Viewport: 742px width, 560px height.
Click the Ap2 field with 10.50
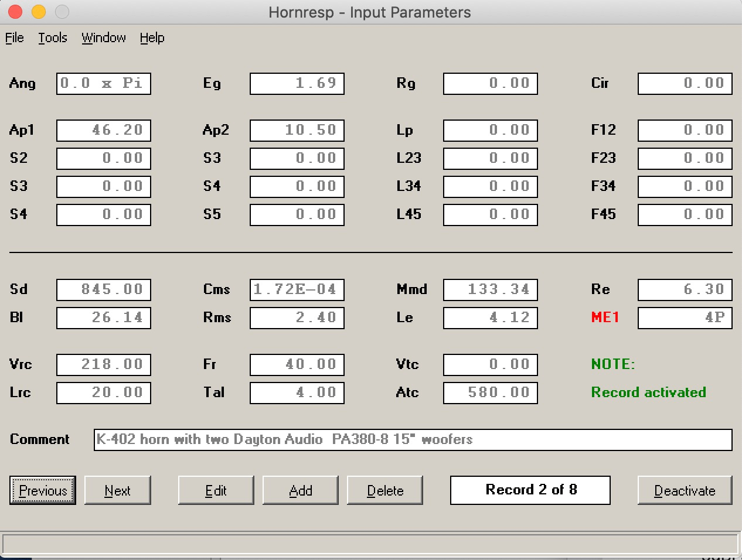click(297, 130)
